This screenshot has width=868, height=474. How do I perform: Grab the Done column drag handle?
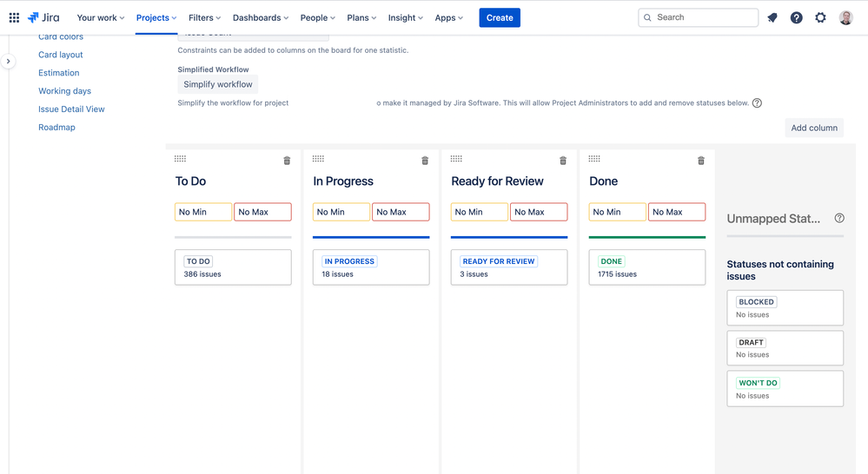[x=594, y=159]
